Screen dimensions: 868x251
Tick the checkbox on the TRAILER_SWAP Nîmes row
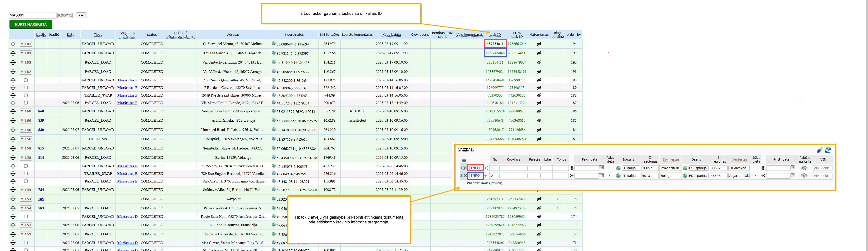26,95
